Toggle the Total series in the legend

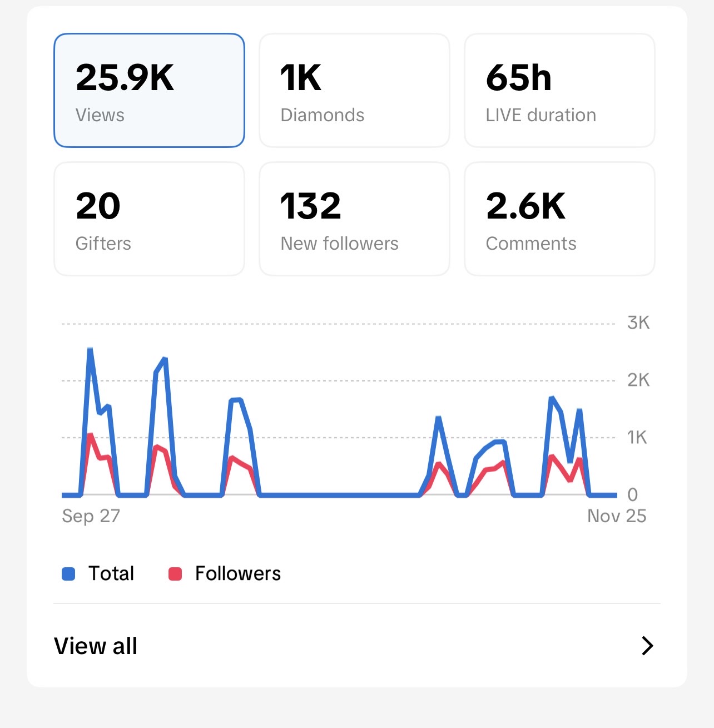(111, 573)
